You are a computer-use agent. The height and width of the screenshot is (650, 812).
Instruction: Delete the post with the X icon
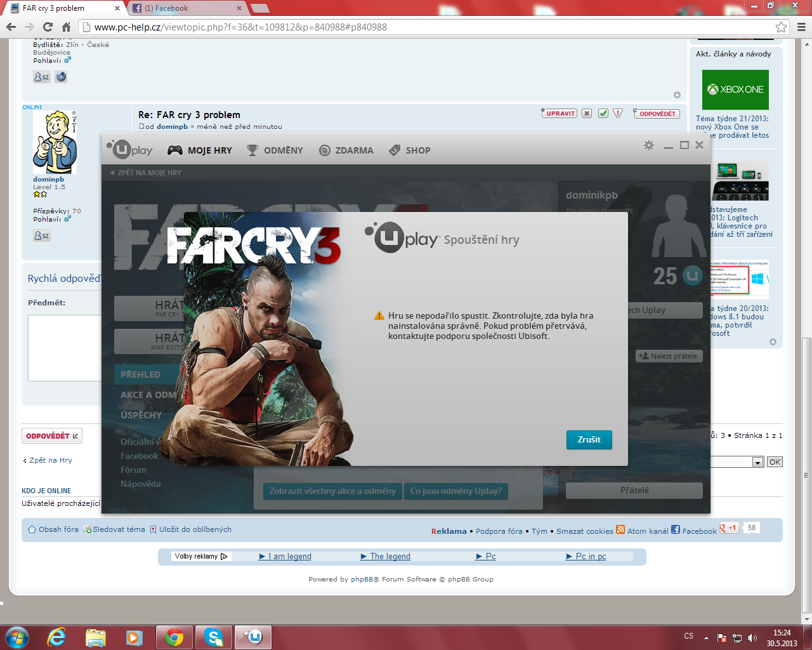[587, 114]
